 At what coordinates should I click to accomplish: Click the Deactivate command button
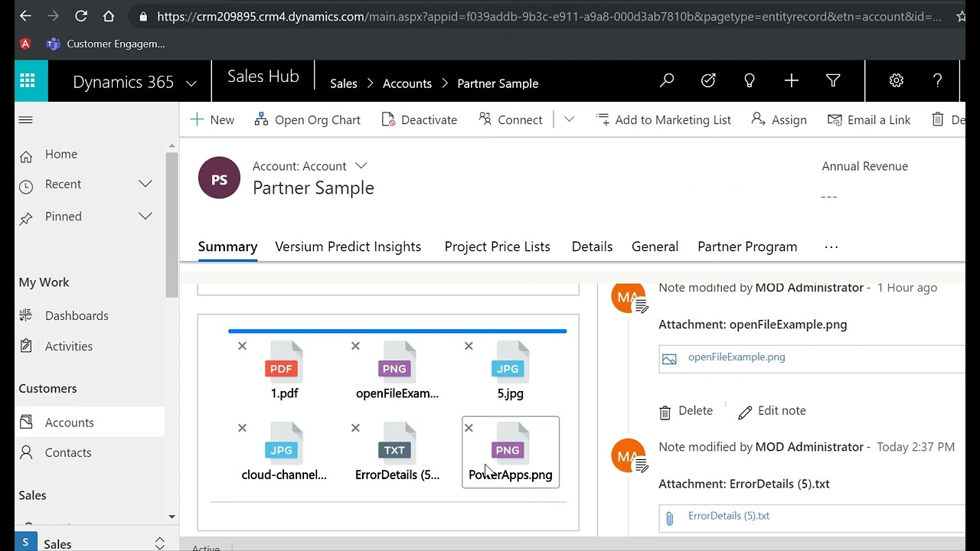pyautogui.click(x=419, y=120)
